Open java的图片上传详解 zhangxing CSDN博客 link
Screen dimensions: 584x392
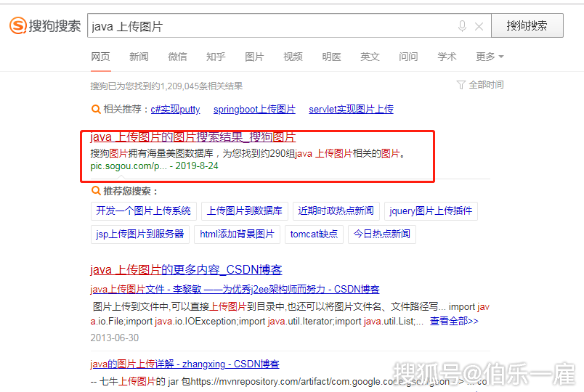[184, 364]
